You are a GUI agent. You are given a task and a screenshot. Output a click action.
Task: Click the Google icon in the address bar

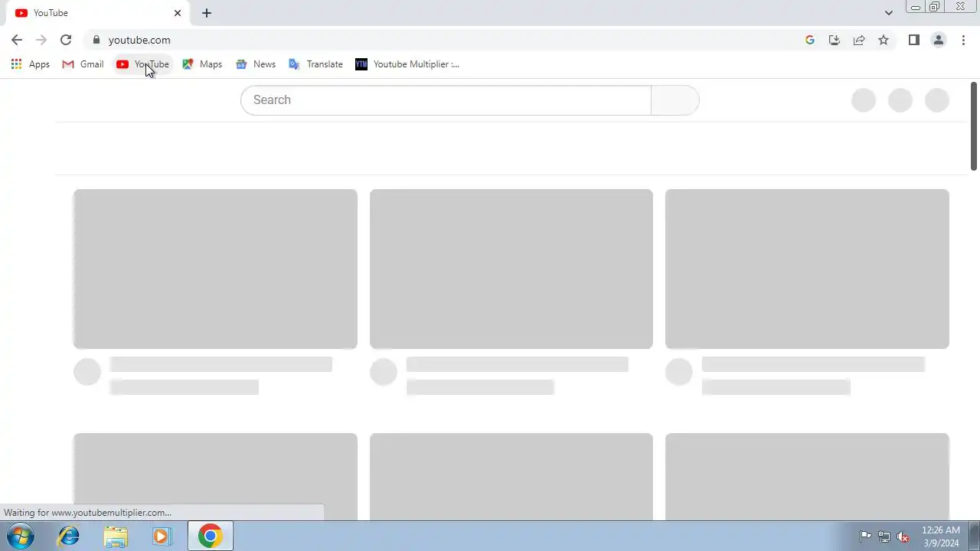810,40
